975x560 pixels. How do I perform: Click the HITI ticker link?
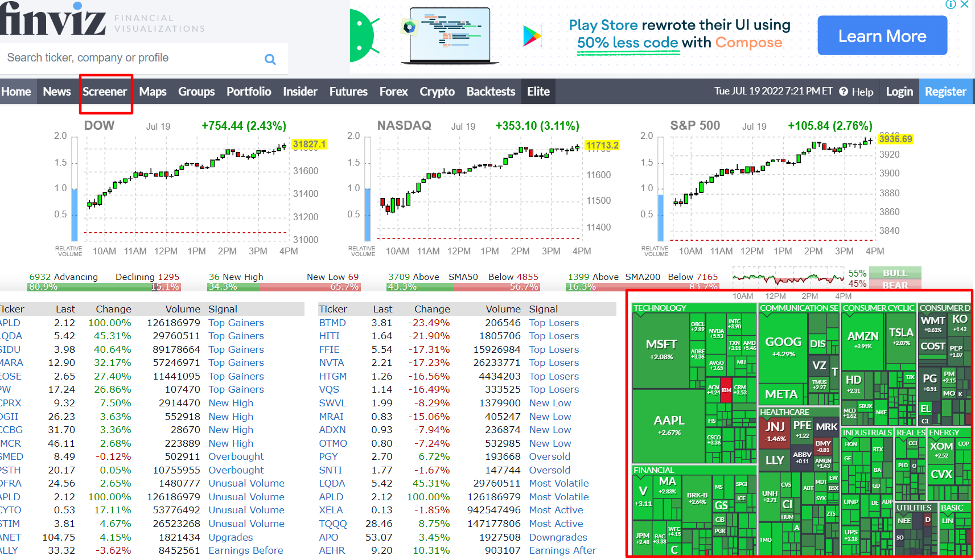329,336
